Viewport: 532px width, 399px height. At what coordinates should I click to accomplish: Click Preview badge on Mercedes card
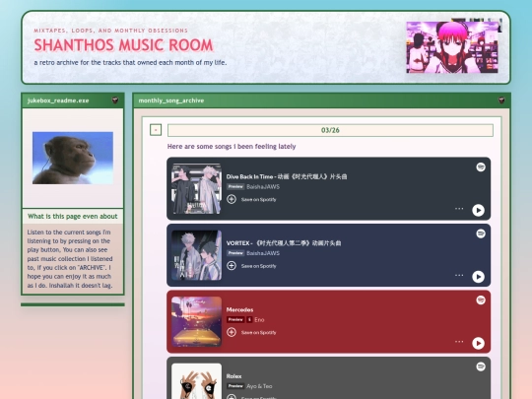click(235, 319)
